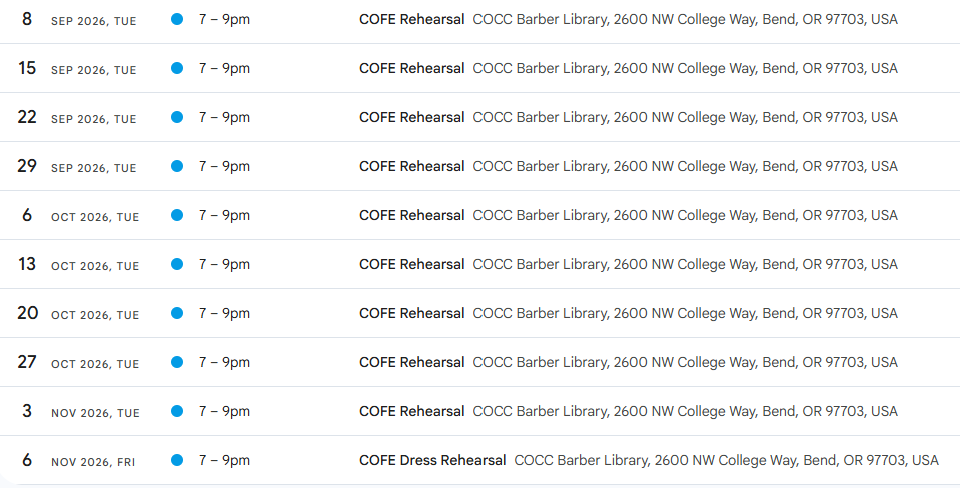Click the Barber Library address on Oct 6 event
The height and width of the screenshot is (488, 960).
(685, 215)
